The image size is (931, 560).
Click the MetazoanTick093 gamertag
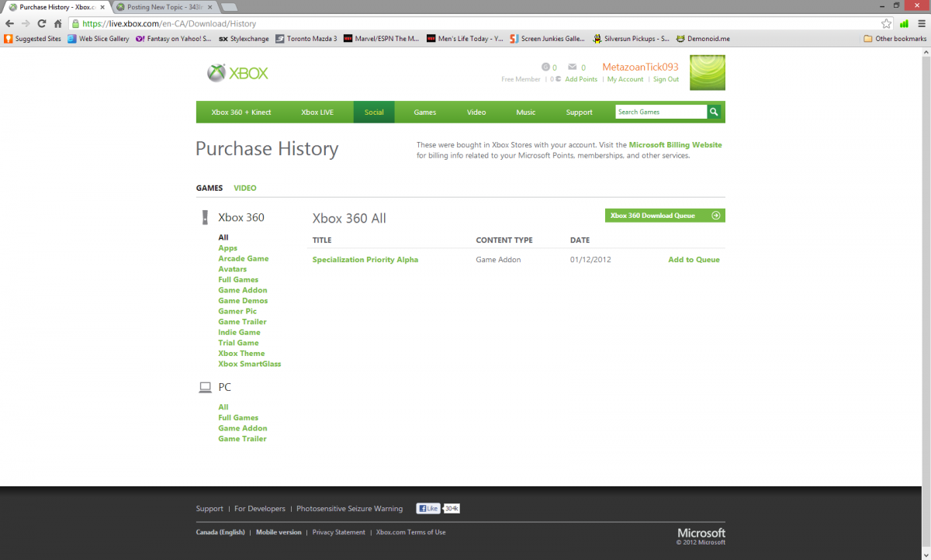pos(641,67)
